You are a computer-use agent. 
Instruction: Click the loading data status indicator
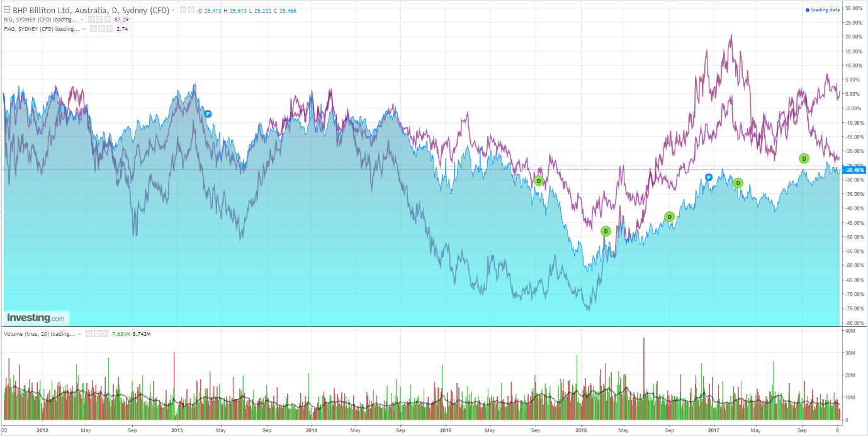click(823, 9)
